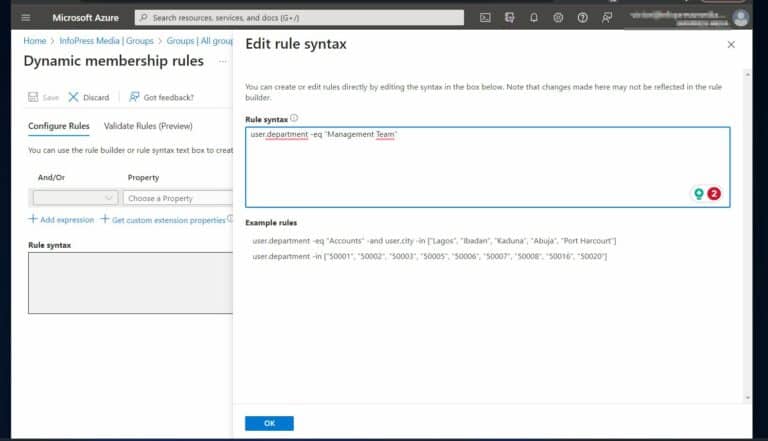Go to the Home breadcrumb

(x=34, y=41)
